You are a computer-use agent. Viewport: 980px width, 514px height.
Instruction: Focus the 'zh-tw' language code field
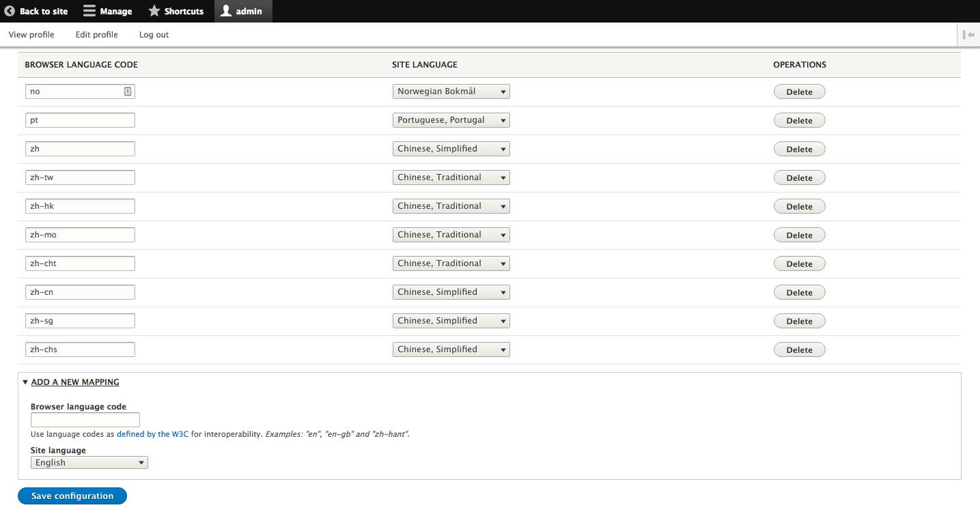(80, 177)
